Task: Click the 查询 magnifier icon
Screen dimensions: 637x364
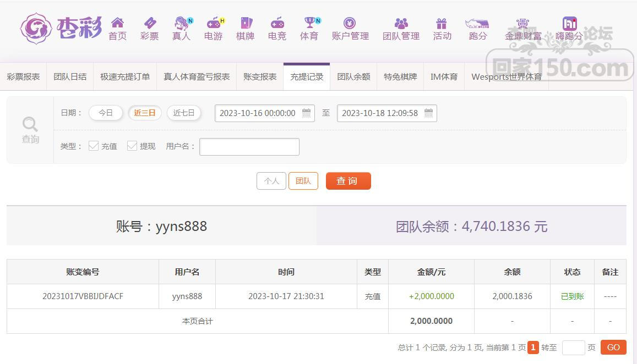Action: coord(30,123)
